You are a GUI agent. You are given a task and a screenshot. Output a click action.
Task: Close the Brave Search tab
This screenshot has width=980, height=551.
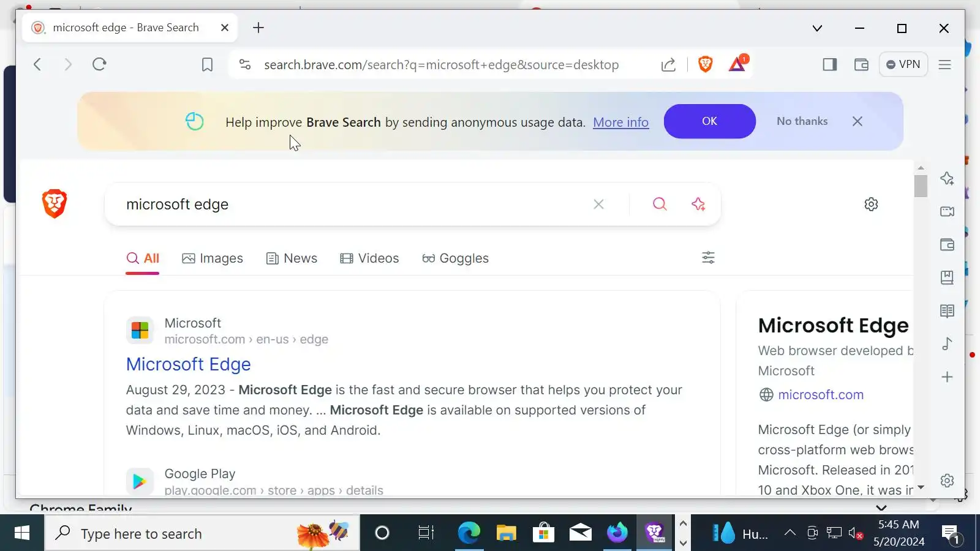225,28
